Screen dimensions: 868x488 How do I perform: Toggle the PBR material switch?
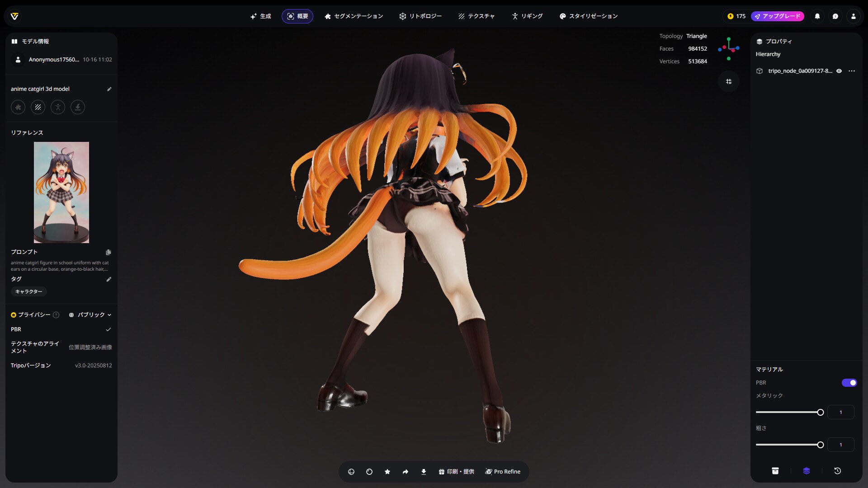[849, 383]
